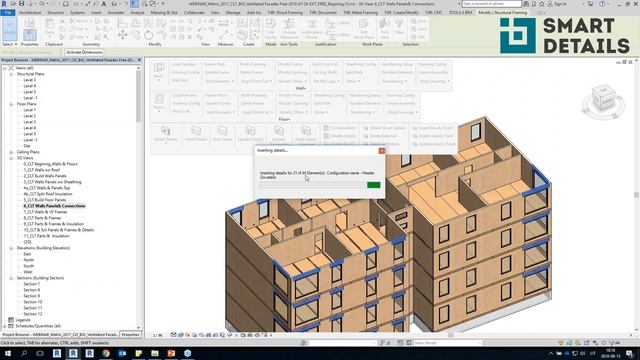Click the Activate Dimensions button
Image resolution: width=640 pixels, height=360 pixels.
click(84, 52)
